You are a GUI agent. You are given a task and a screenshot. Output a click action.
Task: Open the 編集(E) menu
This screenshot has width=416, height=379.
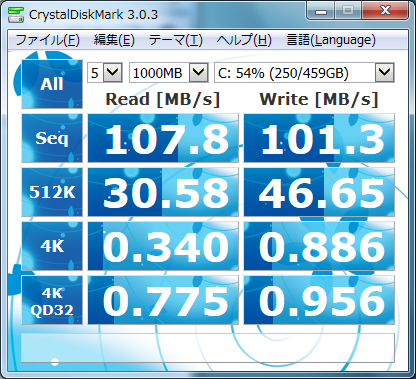(114, 40)
